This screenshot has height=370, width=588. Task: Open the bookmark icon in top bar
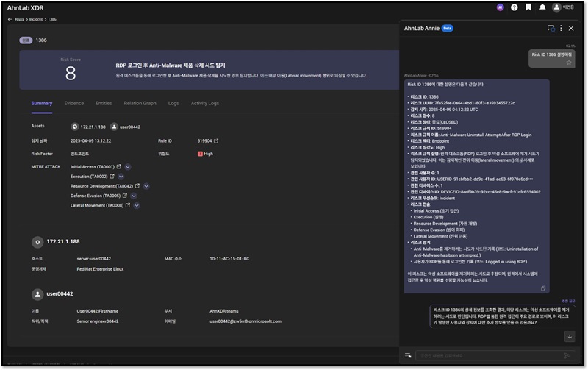pos(528,7)
